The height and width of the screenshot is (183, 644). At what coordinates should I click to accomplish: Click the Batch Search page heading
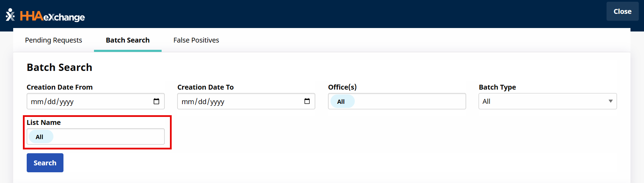(59, 67)
